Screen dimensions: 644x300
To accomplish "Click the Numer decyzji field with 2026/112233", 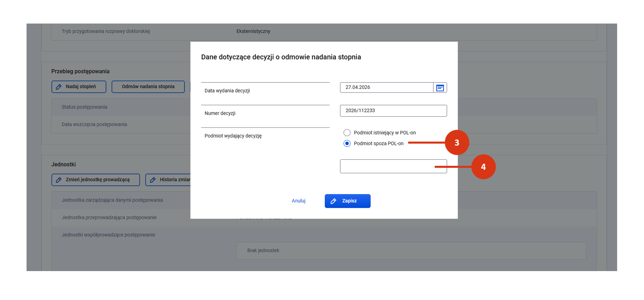I will pyautogui.click(x=393, y=111).
